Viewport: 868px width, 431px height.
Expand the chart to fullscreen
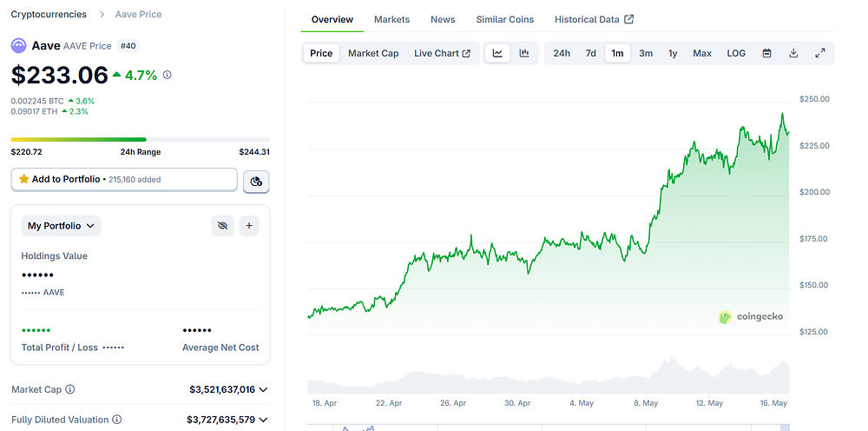coord(820,53)
